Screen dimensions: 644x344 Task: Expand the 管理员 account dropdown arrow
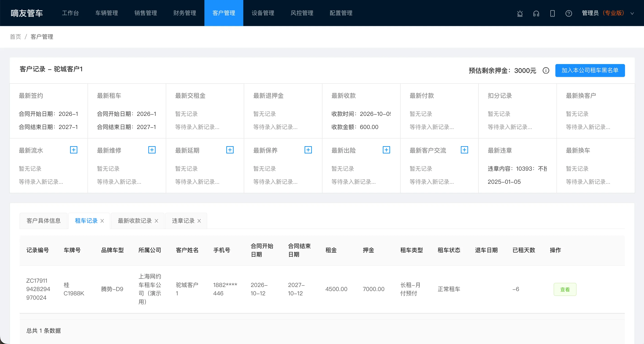point(632,14)
